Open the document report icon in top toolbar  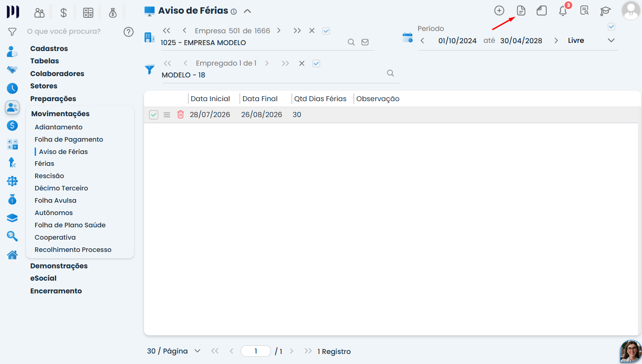tap(521, 10)
